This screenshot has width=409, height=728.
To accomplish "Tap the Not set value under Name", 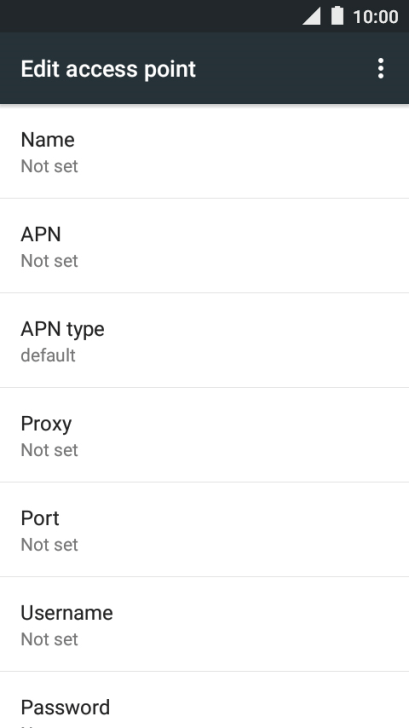I will pyautogui.click(x=49, y=166).
